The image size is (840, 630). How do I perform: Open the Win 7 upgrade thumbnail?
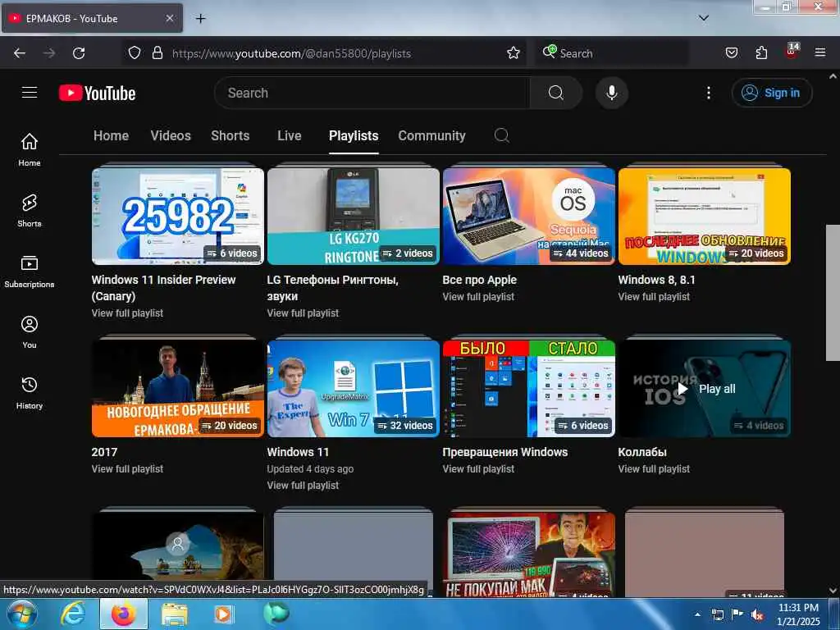click(353, 389)
